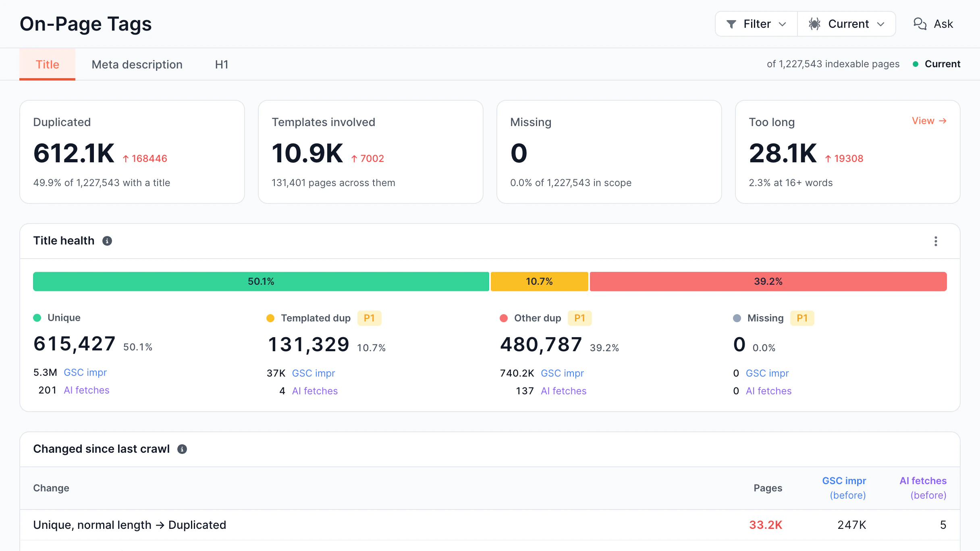The width and height of the screenshot is (980, 551).
Task: Click GSC impr link under Unique
Action: pyautogui.click(x=85, y=373)
